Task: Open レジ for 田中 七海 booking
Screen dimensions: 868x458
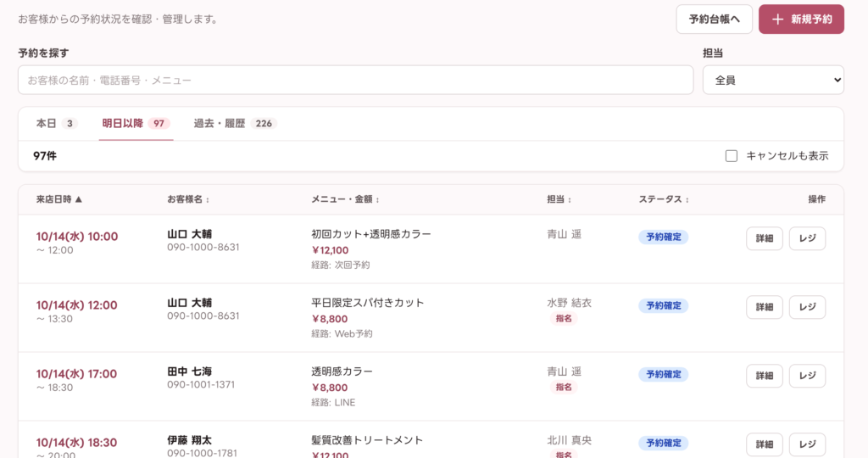Action: coord(807,376)
